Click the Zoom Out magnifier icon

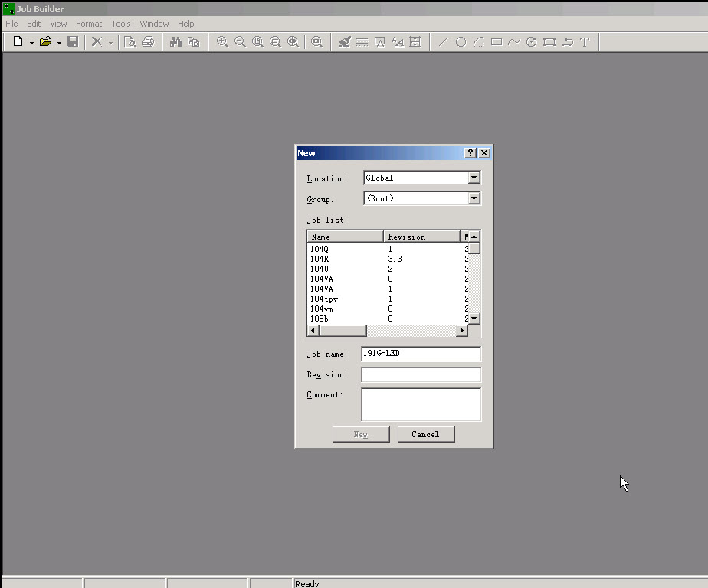(241, 41)
